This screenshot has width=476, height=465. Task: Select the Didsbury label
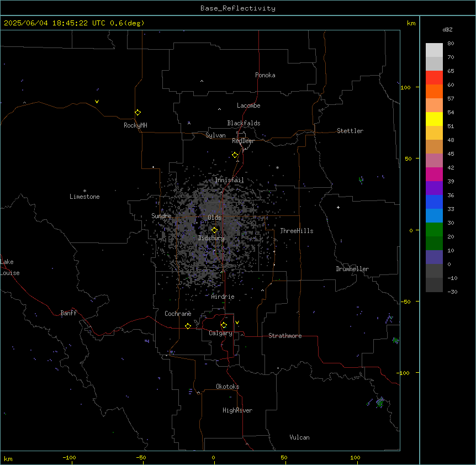(x=211, y=238)
